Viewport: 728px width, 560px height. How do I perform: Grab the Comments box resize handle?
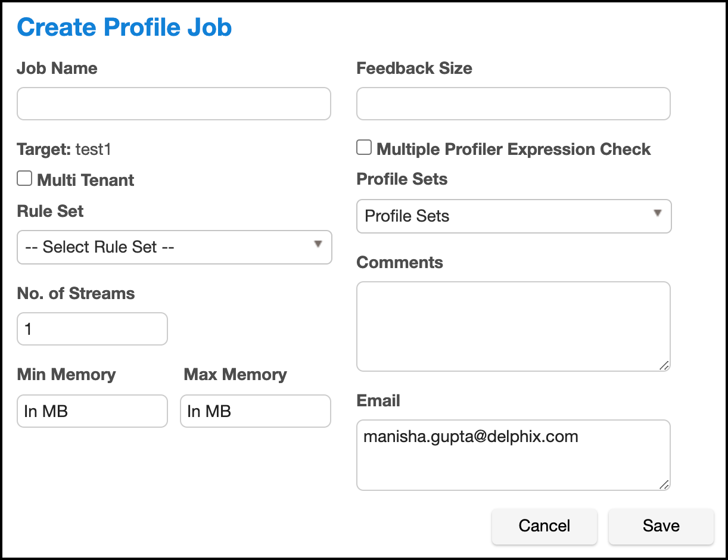pyautogui.click(x=664, y=365)
